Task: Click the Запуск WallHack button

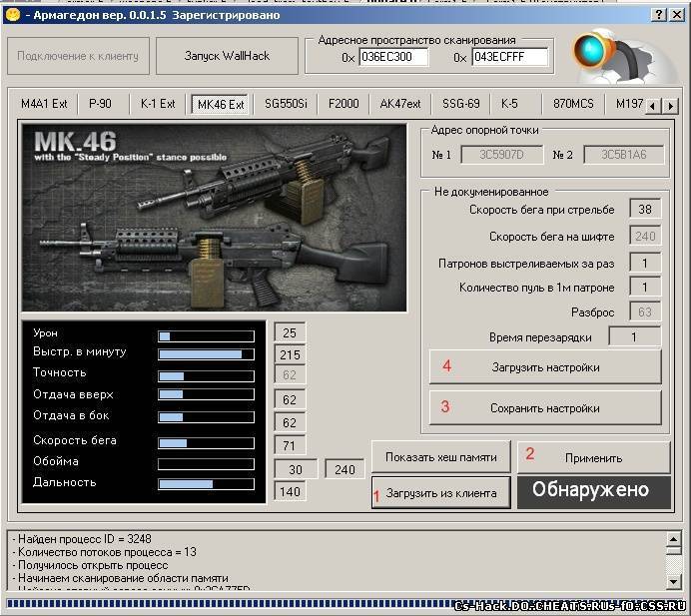Action: click(227, 56)
